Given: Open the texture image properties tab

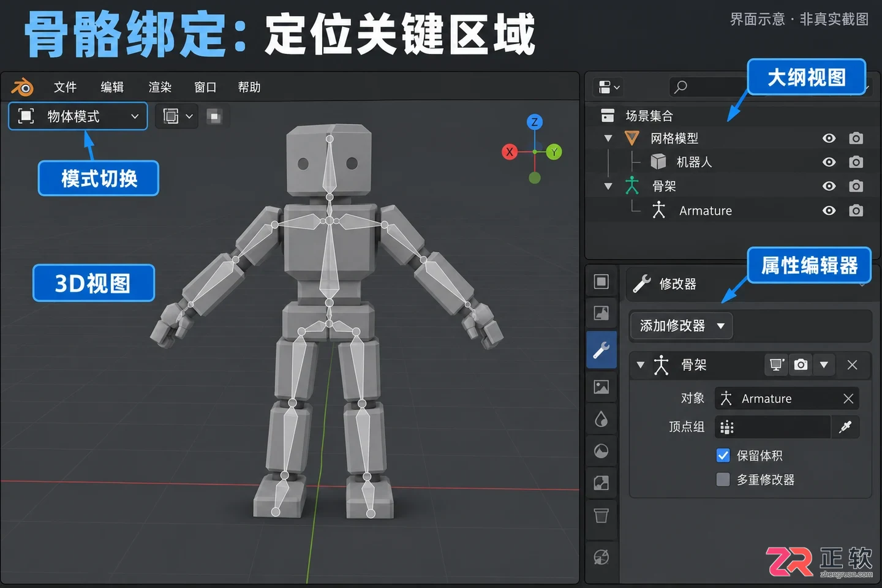Looking at the screenshot, I should point(601,483).
